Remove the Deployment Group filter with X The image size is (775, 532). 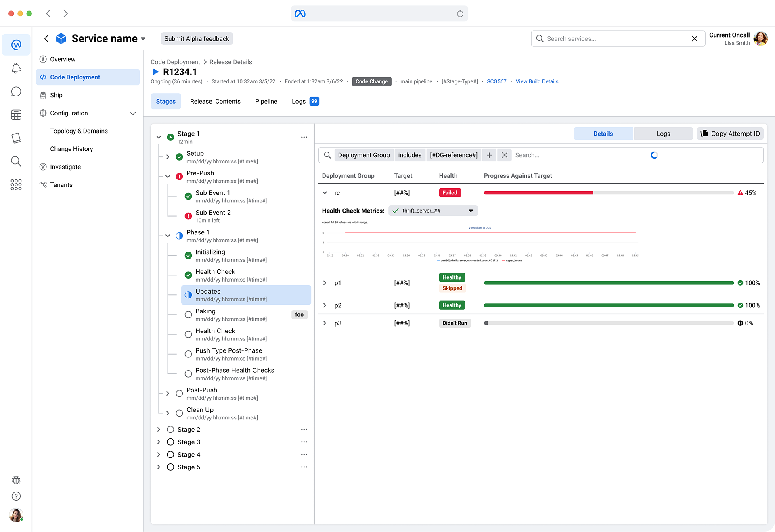click(x=505, y=155)
